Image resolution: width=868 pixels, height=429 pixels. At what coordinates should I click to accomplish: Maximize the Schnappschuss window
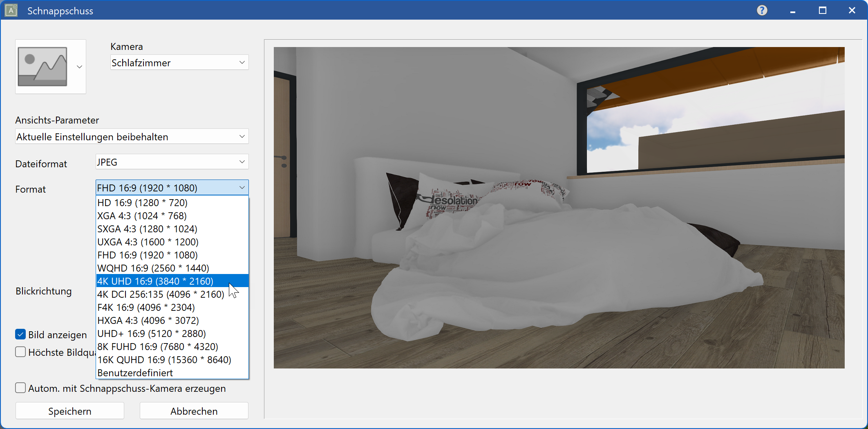822,11
